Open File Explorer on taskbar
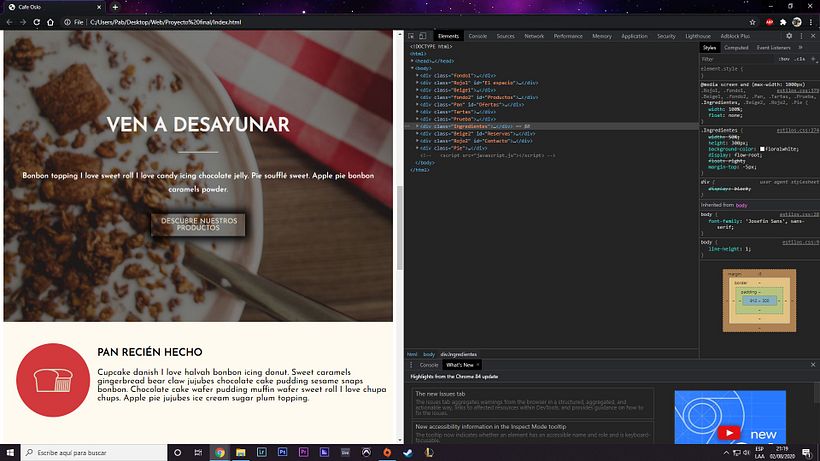820x461 pixels. coord(241,453)
